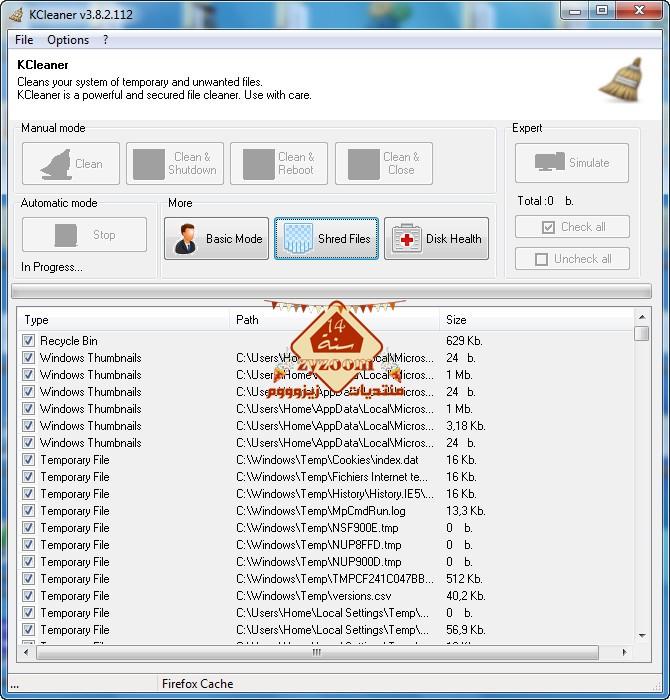Toggle the 56,9 Kb Temporary File checkbox
Viewport: 670px width, 700px height.
pyautogui.click(x=28, y=629)
